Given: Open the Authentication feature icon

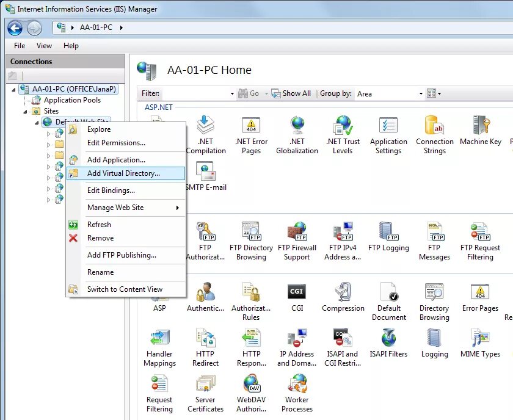Looking at the screenshot, I should point(205,297).
